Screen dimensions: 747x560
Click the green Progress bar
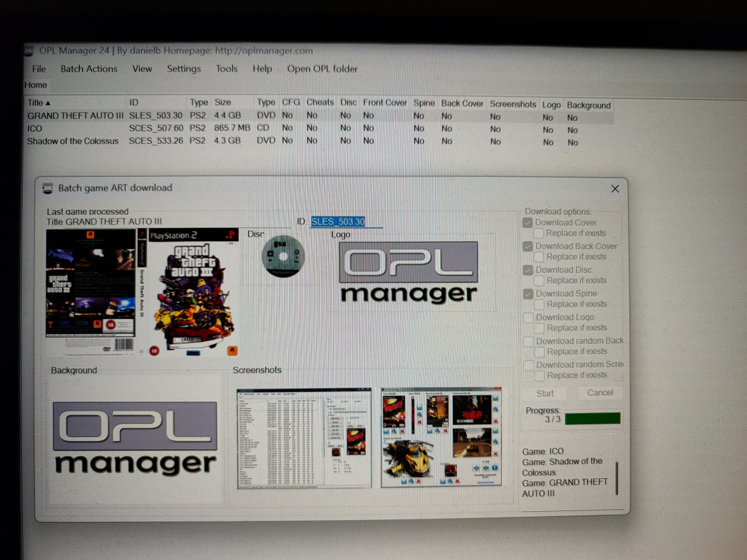click(x=593, y=419)
